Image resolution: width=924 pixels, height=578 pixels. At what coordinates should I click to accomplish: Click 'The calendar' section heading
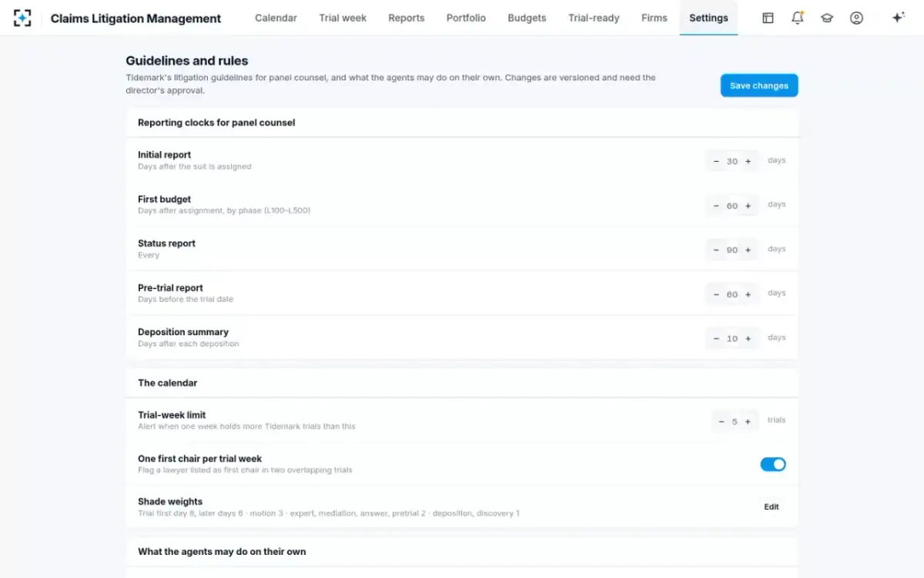168,383
